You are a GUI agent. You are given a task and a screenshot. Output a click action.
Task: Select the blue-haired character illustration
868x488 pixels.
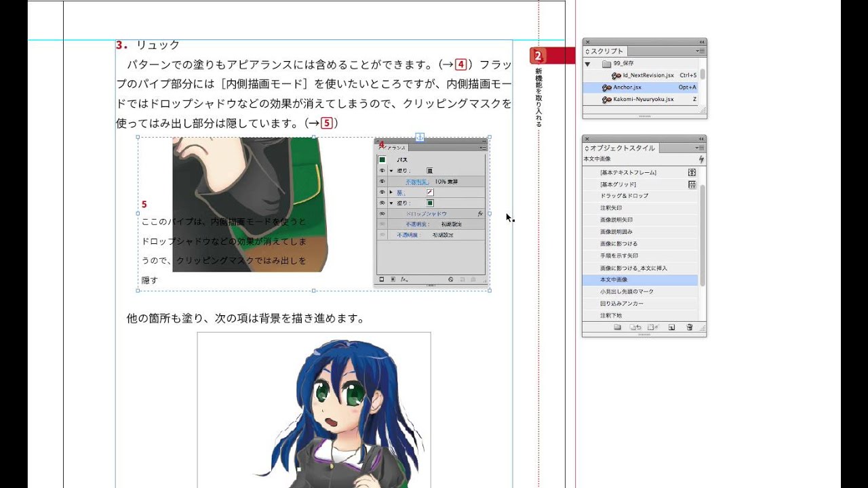(314, 410)
